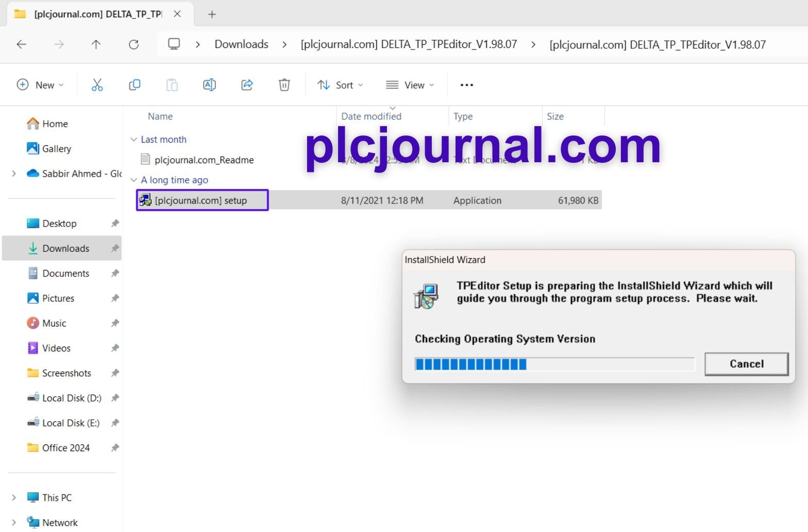
Task: Click the setup application file icon
Action: tap(145, 200)
